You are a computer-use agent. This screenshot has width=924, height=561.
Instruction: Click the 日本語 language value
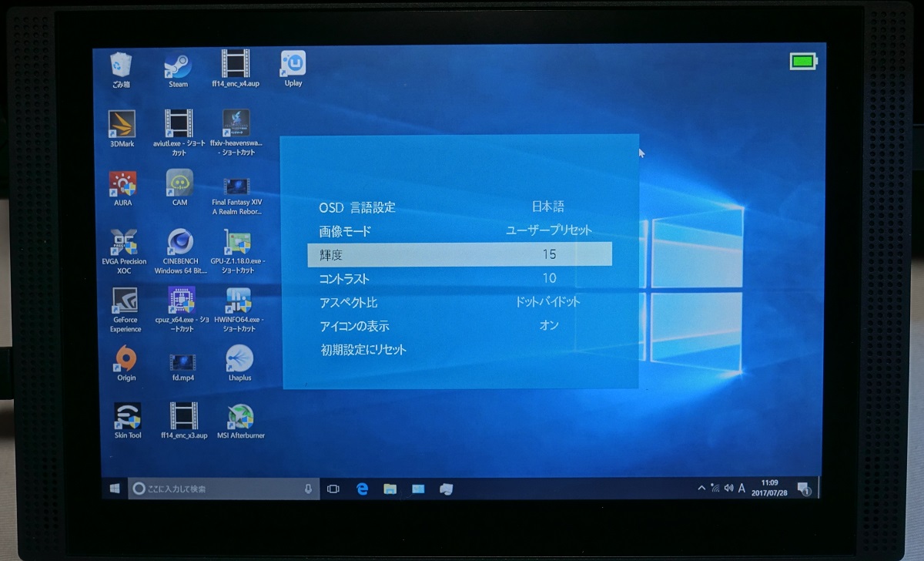click(x=548, y=207)
